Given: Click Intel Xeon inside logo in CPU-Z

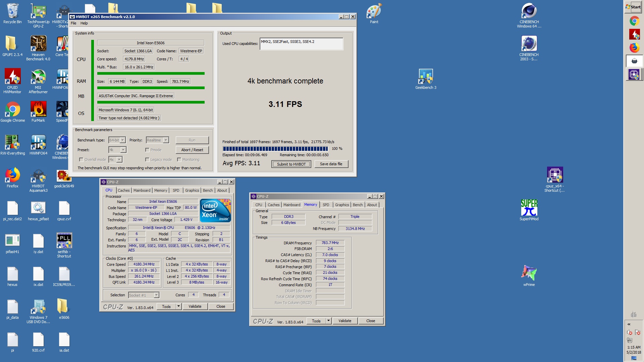Looking at the screenshot, I should tap(215, 210).
